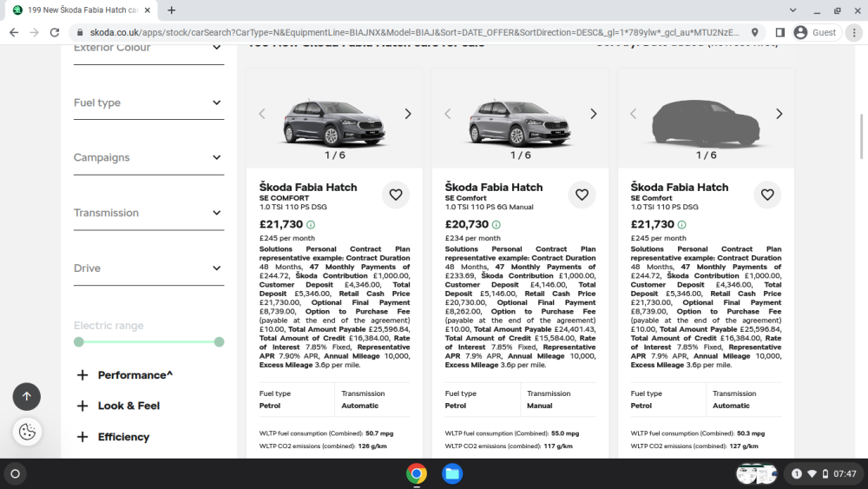Expand the Campaigns filter
The height and width of the screenshot is (489, 868).
[149, 157]
